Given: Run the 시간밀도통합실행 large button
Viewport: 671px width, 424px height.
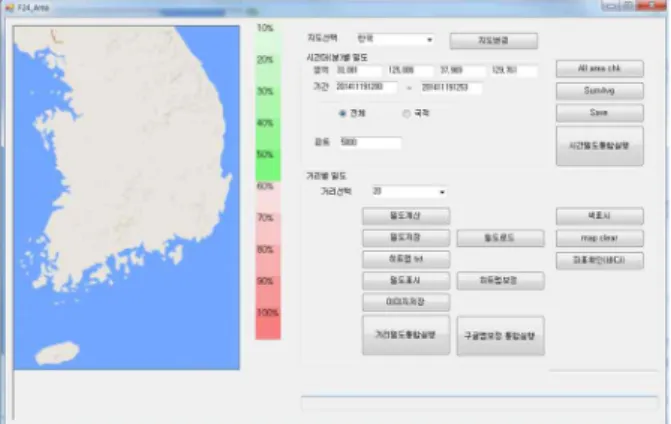Looking at the screenshot, I should (600, 146).
